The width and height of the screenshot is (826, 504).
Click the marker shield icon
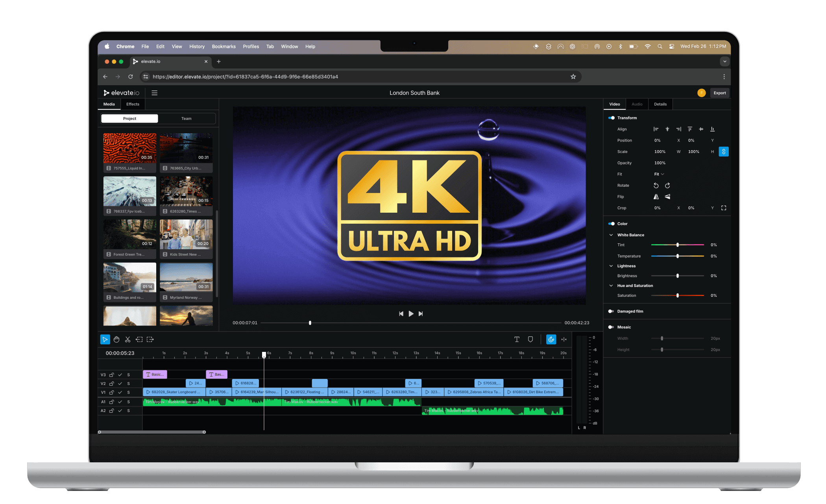pyautogui.click(x=530, y=339)
